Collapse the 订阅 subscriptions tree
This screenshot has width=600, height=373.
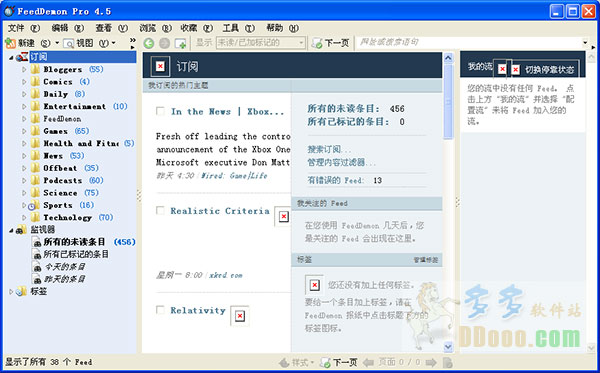11,58
